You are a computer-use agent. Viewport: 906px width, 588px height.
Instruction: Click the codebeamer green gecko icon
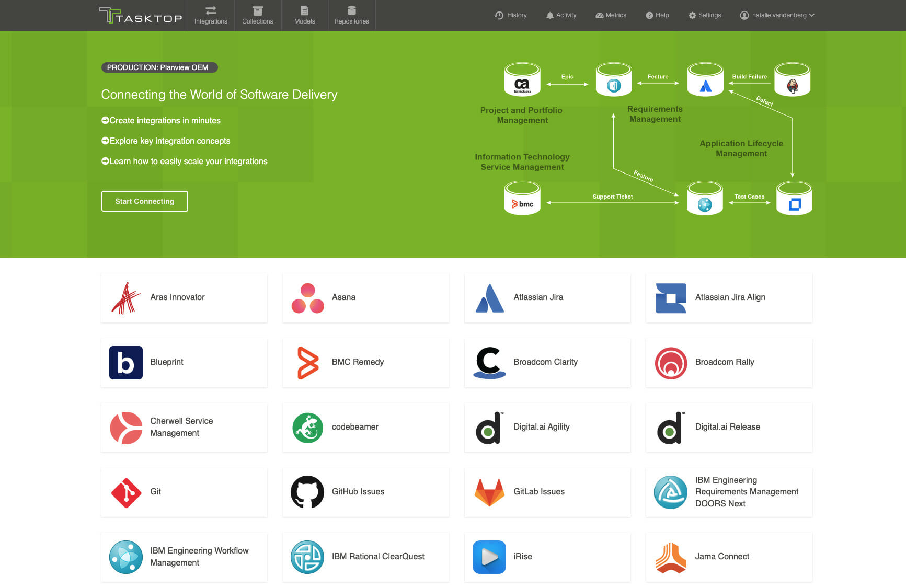(307, 428)
